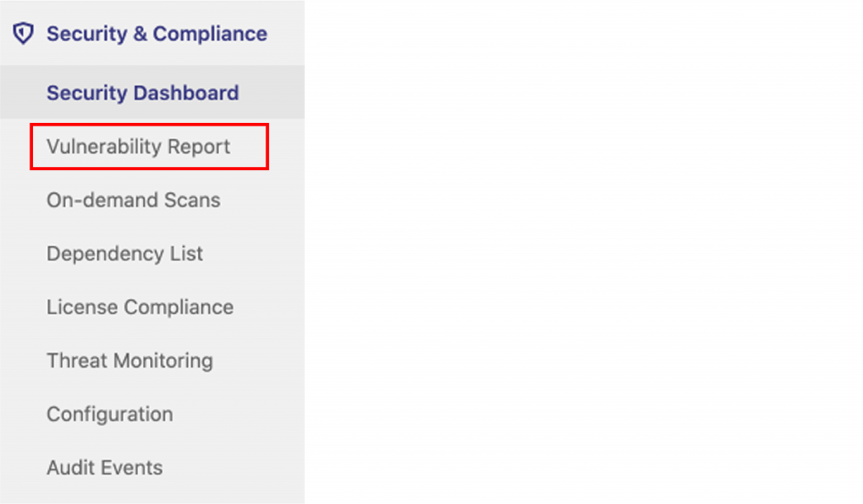Click the License Compliance sidebar link
The width and height of the screenshot is (863, 504).
[x=140, y=308]
